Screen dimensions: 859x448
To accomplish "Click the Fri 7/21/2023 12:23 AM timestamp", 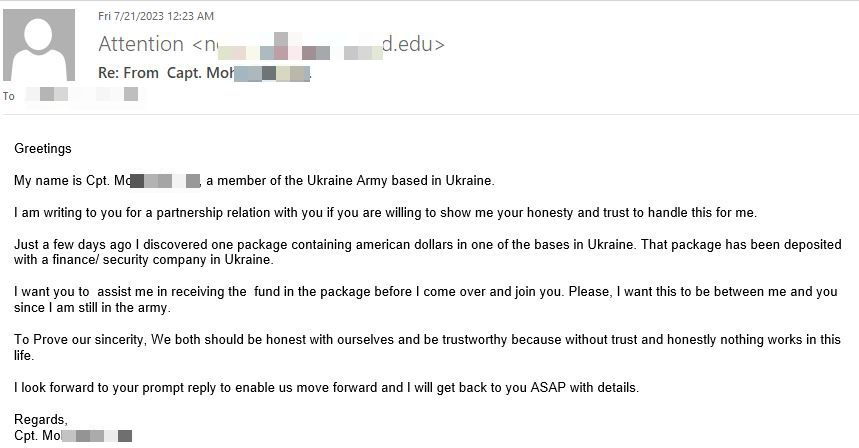I will click(156, 16).
